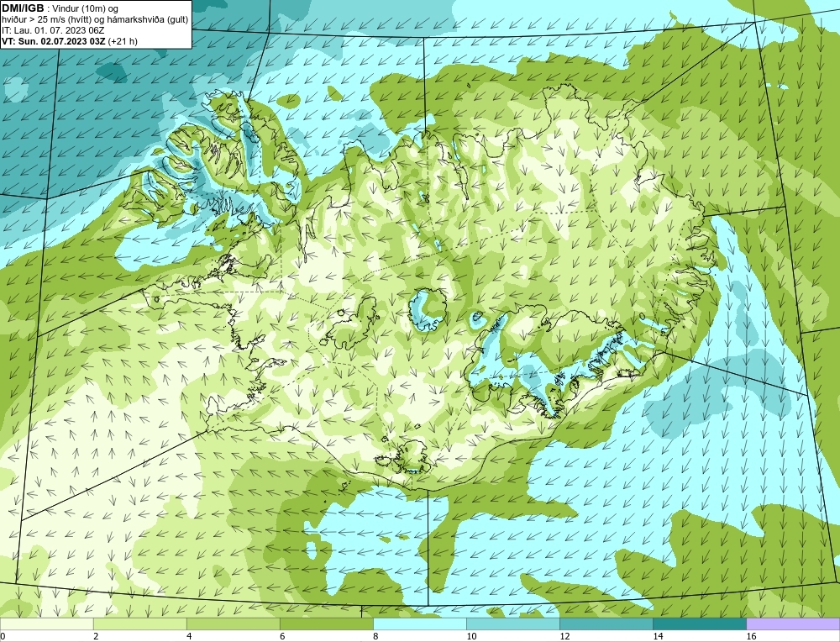
Task: Click the 'VT: Sun. 02.07.2023 03Z' valid time text
Action: coord(54,41)
